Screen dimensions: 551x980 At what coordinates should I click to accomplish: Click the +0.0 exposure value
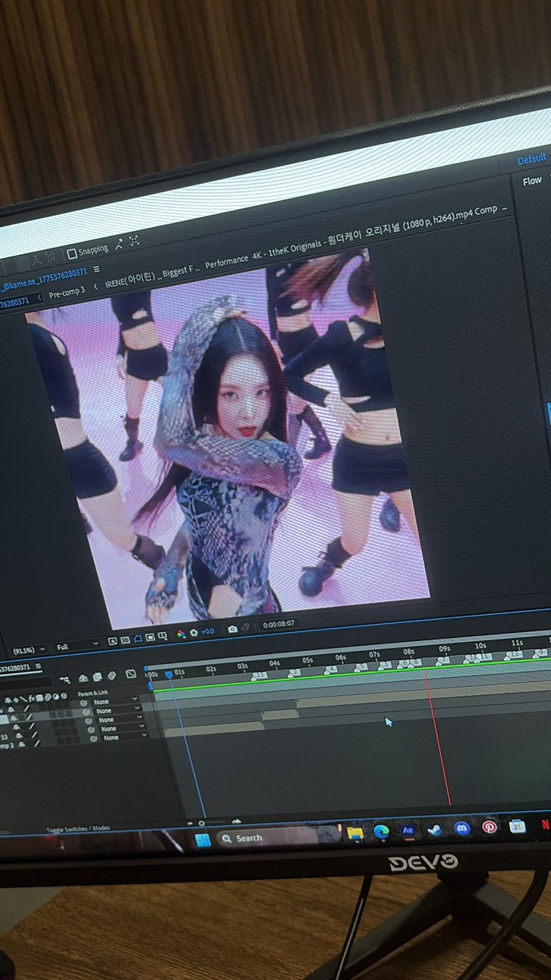point(207,630)
